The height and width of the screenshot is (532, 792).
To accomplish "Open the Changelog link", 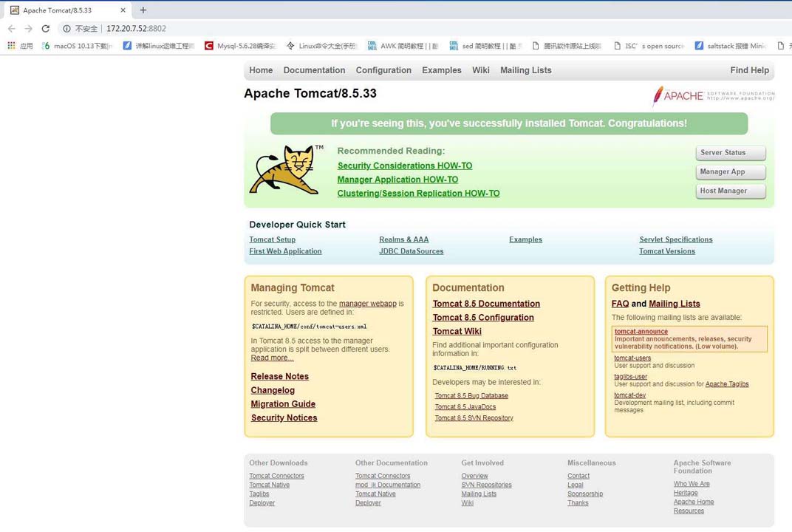I will point(273,390).
